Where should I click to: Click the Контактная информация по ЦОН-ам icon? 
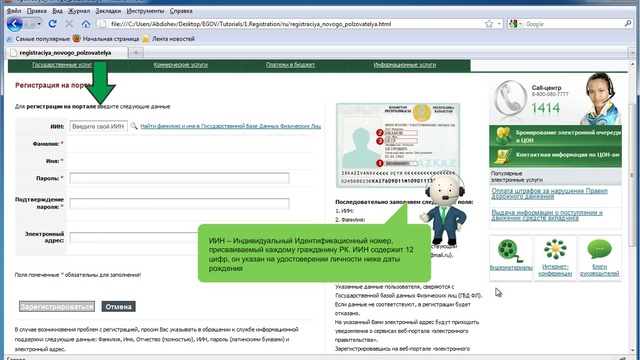(x=503, y=157)
